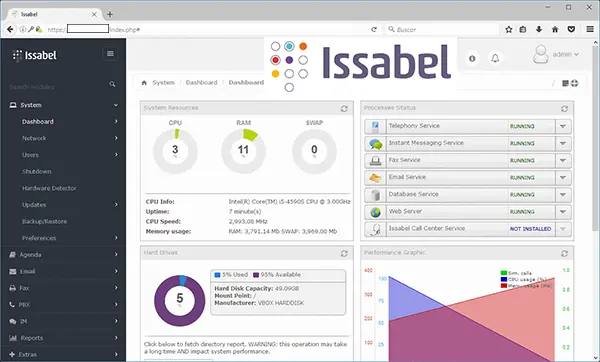Open Fax Service dropdown arrow

pyautogui.click(x=563, y=161)
